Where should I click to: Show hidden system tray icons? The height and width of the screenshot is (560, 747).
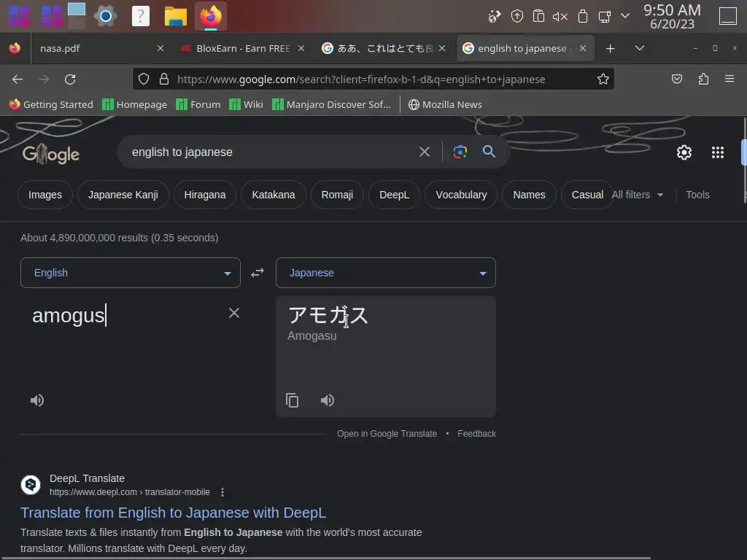[625, 16]
